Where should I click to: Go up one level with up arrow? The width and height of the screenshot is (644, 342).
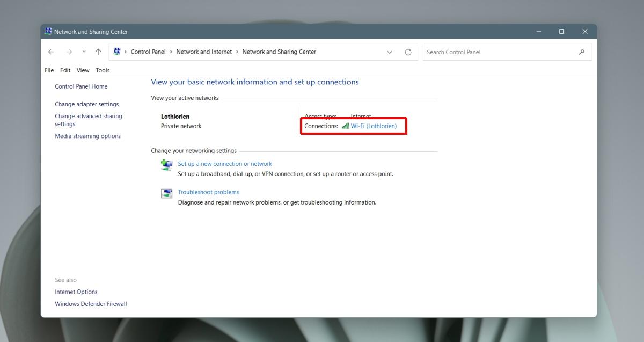tap(98, 52)
